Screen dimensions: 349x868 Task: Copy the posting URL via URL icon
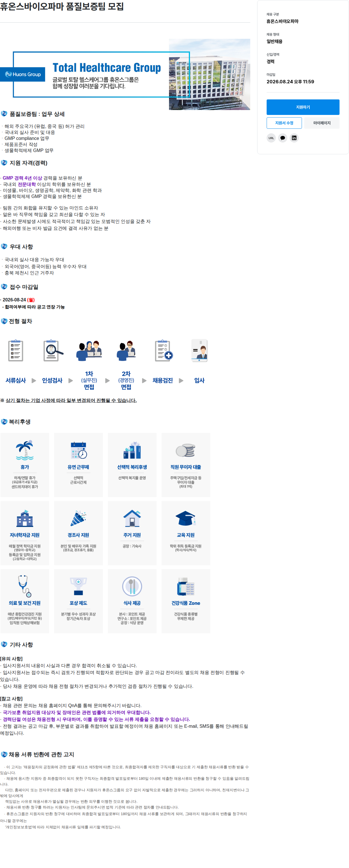pos(271,138)
